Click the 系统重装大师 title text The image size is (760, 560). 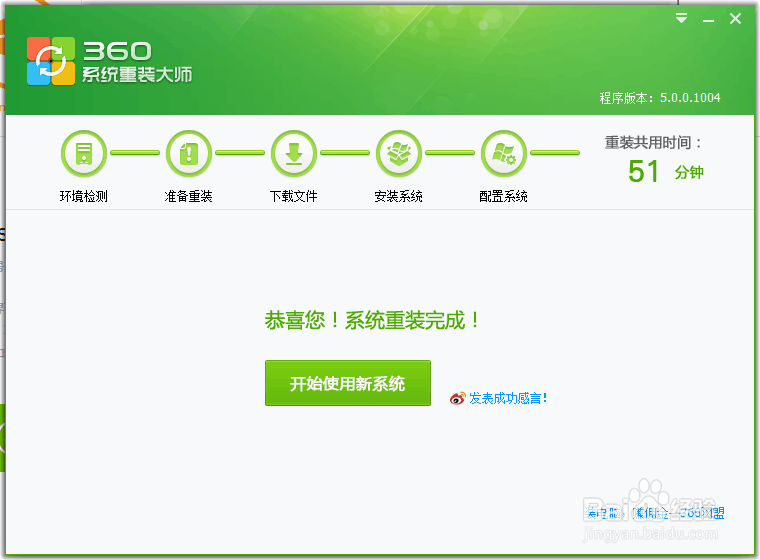point(137,75)
